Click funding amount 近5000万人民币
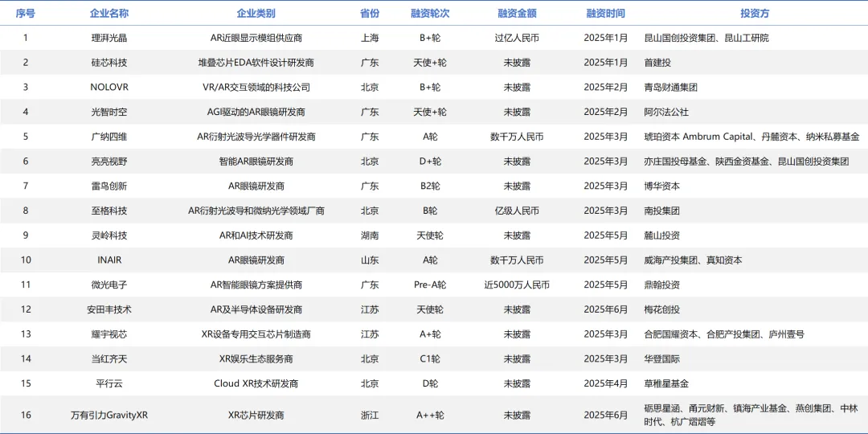 pos(517,285)
